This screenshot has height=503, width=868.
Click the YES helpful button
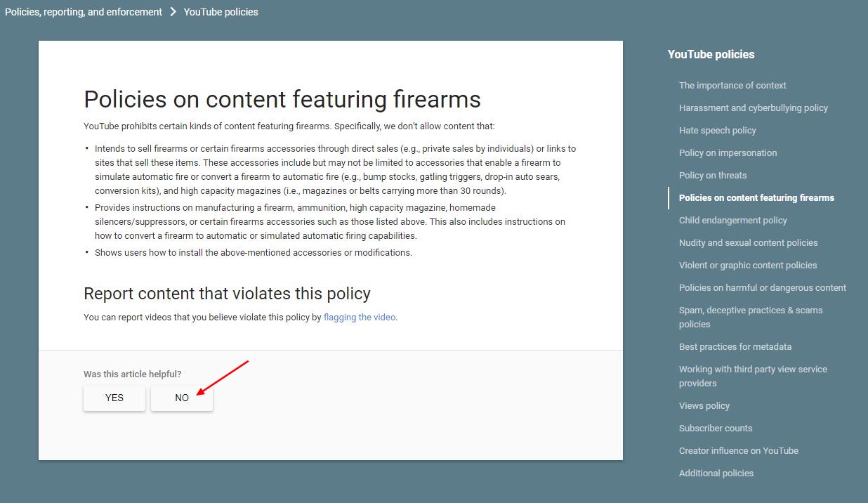coord(114,398)
